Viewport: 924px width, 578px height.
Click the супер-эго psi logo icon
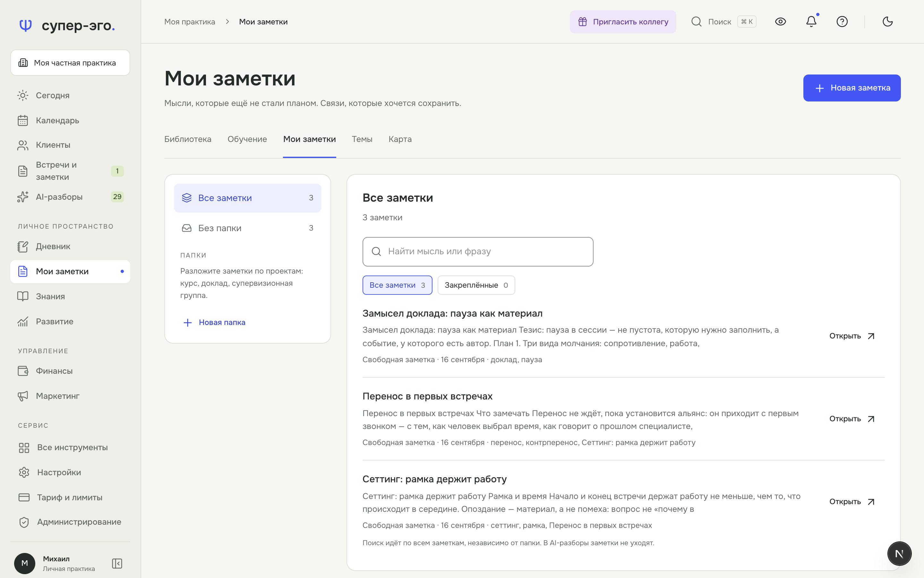pos(26,25)
